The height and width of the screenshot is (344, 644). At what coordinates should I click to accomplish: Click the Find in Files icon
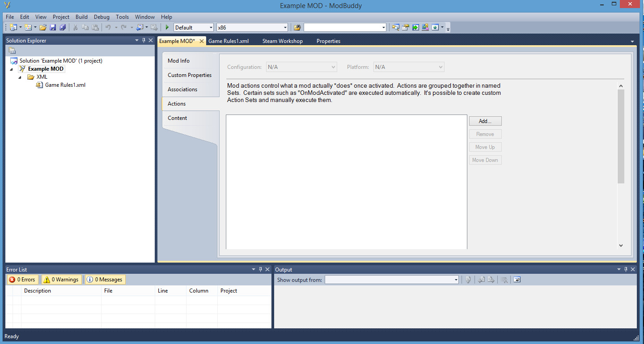click(x=297, y=27)
